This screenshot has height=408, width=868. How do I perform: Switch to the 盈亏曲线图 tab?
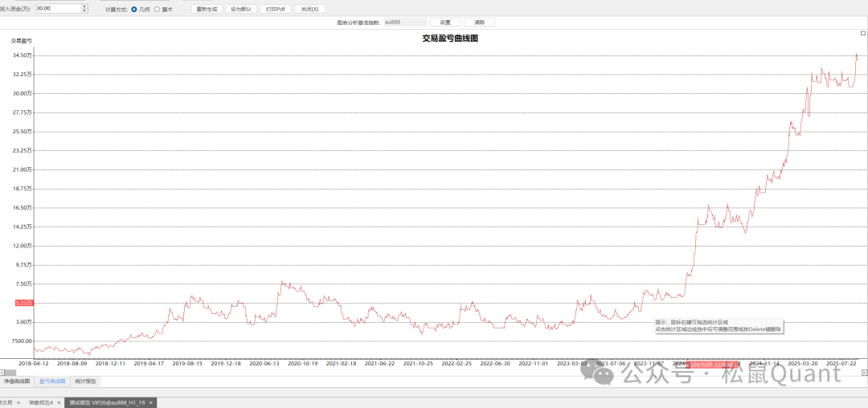52,381
